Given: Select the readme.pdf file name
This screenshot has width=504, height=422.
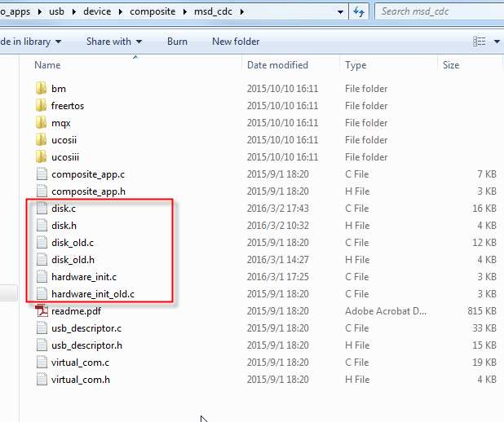Looking at the screenshot, I should coord(76,311).
